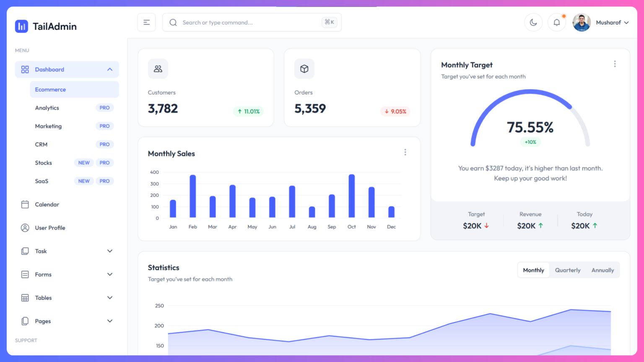Click the 75.55% target progress gauge
Screen dimensions: 644x362
point(530,126)
